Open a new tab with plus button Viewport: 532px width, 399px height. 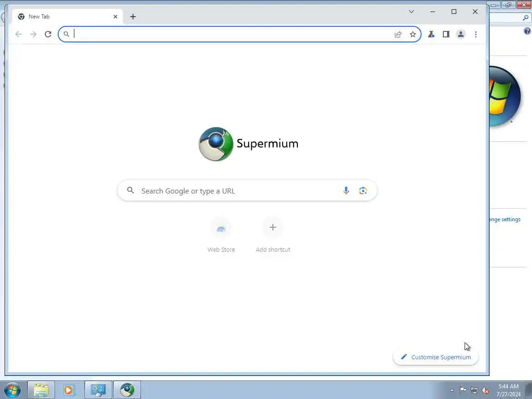133,17
